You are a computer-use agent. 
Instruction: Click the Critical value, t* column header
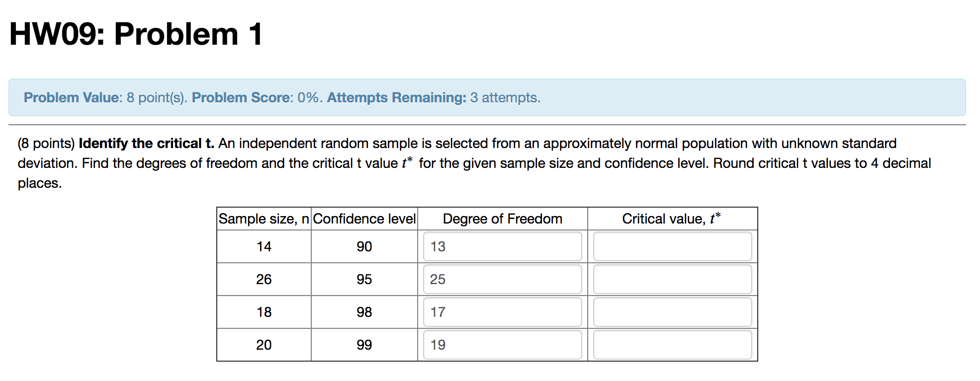pos(672,219)
